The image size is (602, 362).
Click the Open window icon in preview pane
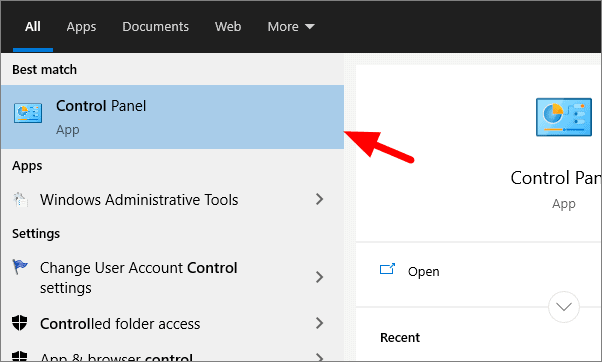[x=387, y=269]
